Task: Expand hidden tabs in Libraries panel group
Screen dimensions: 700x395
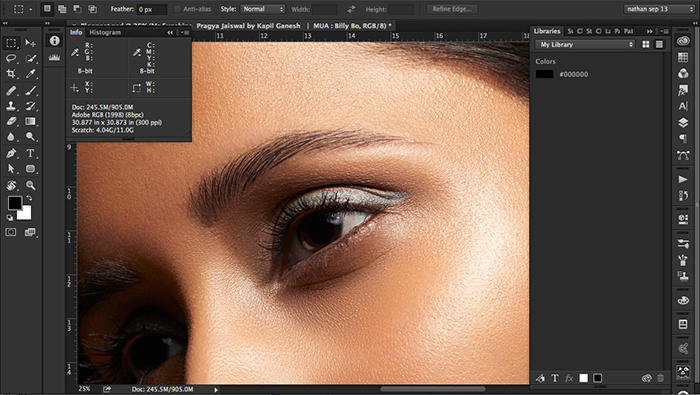Action: pos(650,31)
